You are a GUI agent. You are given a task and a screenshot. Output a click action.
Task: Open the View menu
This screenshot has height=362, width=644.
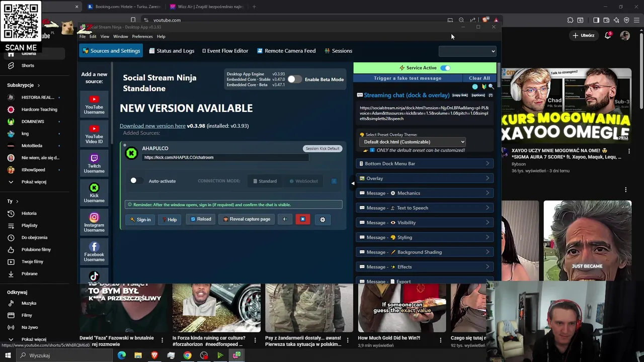(x=105, y=36)
